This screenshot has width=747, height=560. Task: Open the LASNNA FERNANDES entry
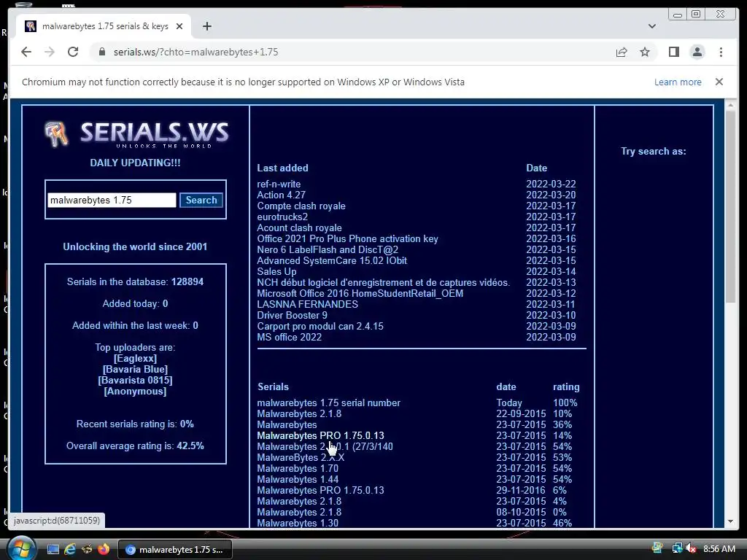pyautogui.click(x=307, y=304)
